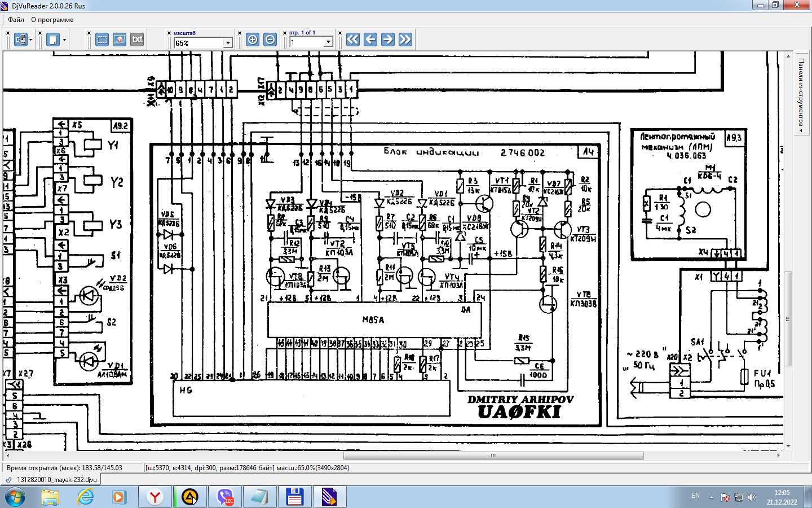
Task: Expand the Панели инструментов side panel
Action: coord(801,93)
